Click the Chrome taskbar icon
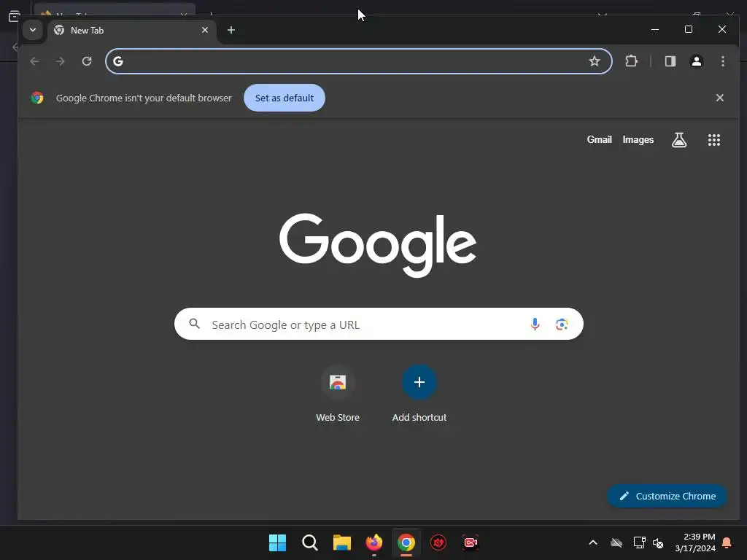This screenshot has width=747, height=560. coord(406,542)
